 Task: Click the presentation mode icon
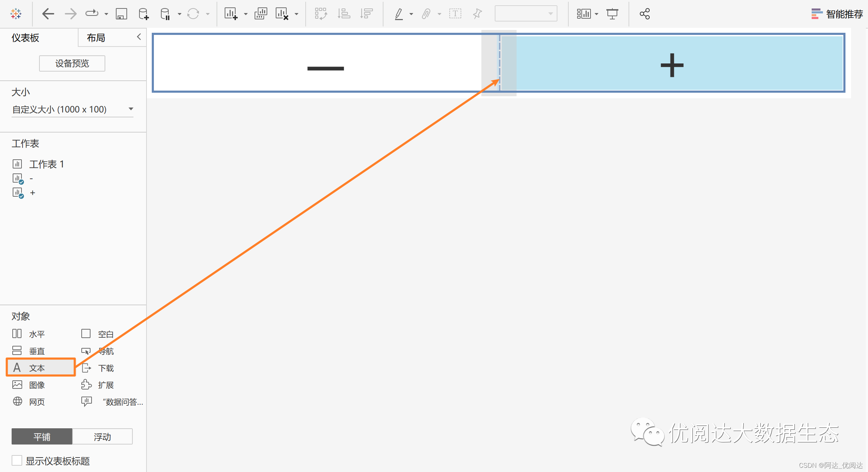(612, 14)
